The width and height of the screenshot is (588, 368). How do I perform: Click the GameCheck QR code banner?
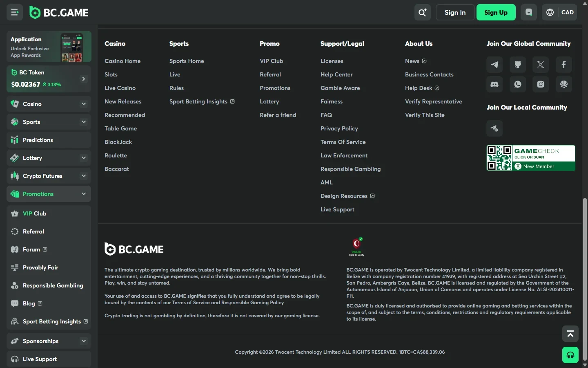531,158
